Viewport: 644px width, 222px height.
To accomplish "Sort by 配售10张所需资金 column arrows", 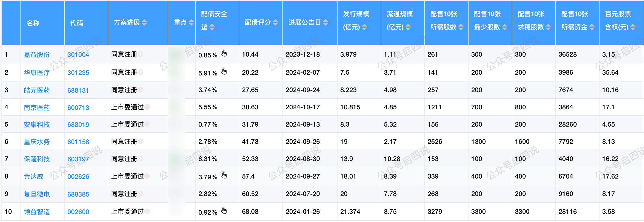I will pos(592,27).
